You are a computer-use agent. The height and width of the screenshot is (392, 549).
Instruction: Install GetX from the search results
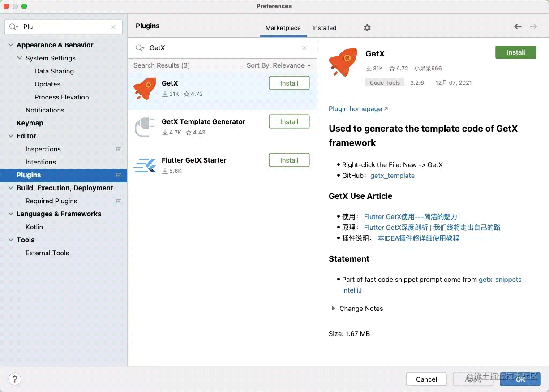(x=289, y=83)
